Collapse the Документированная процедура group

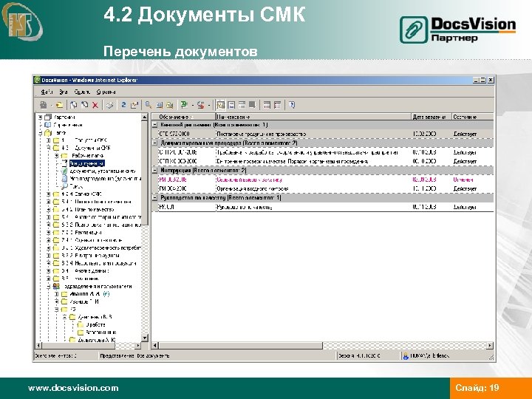(154, 143)
